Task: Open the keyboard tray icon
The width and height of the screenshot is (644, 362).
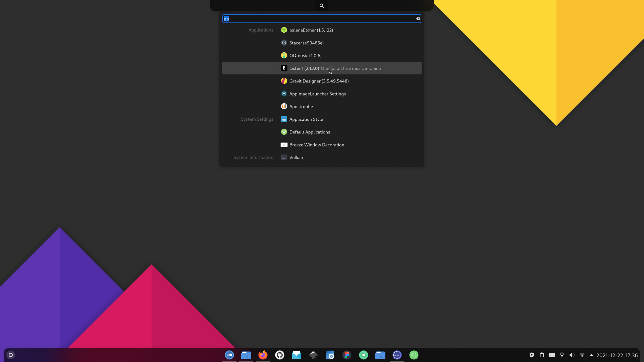Action: click(552, 355)
